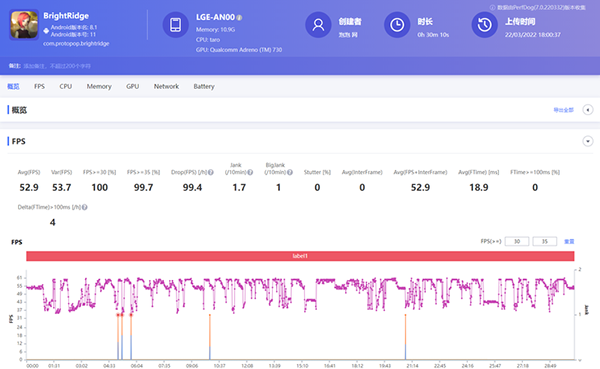Image resolution: width=600 pixels, height=369 pixels.
Task: Click the FPS threshold 30 input
Action: coord(517,242)
